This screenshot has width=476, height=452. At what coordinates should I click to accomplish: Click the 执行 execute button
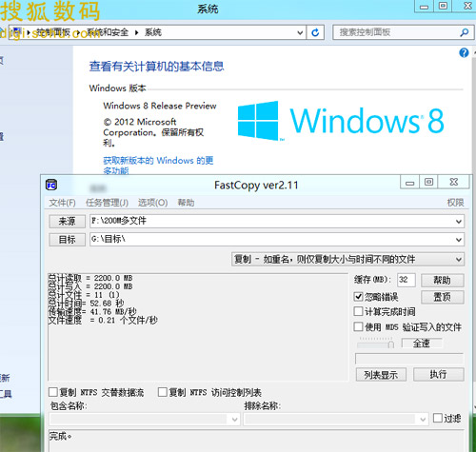tap(439, 375)
